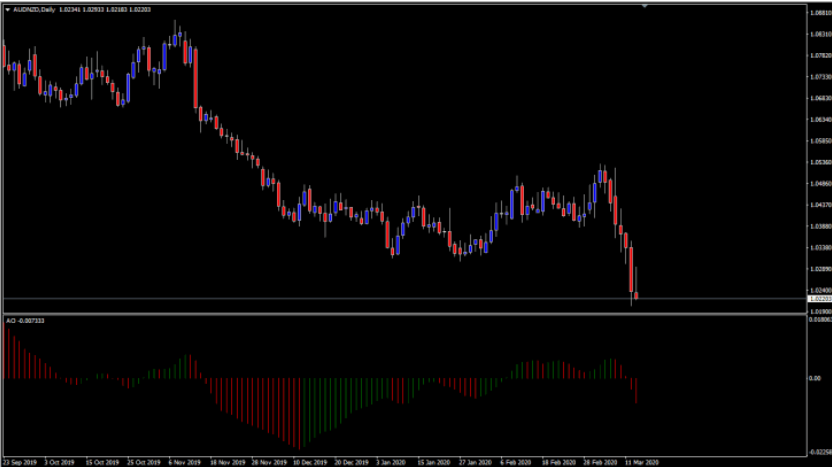Click the AUDNZD,Daily chart title text
832x467 pixels.
coord(34,10)
